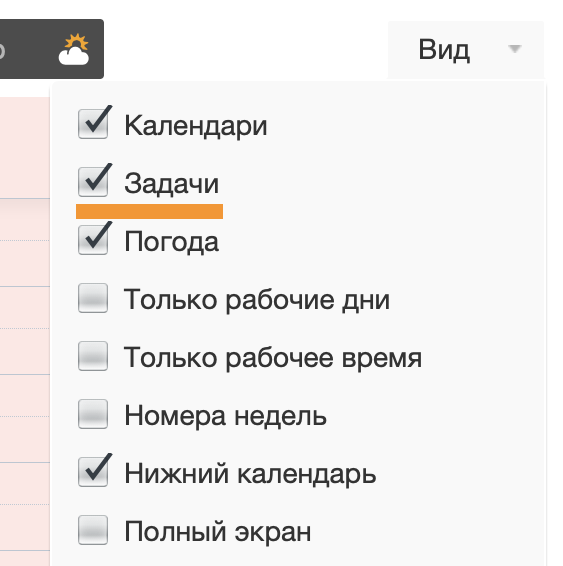Click the Вид dropdown arrow
Viewport: 563px width, 566px height.
click(514, 48)
